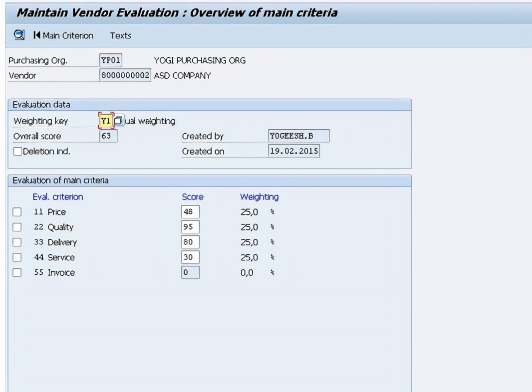Check the Invoice criterion row
Image resolution: width=532 pixels, height=392 pixels.
17,272
